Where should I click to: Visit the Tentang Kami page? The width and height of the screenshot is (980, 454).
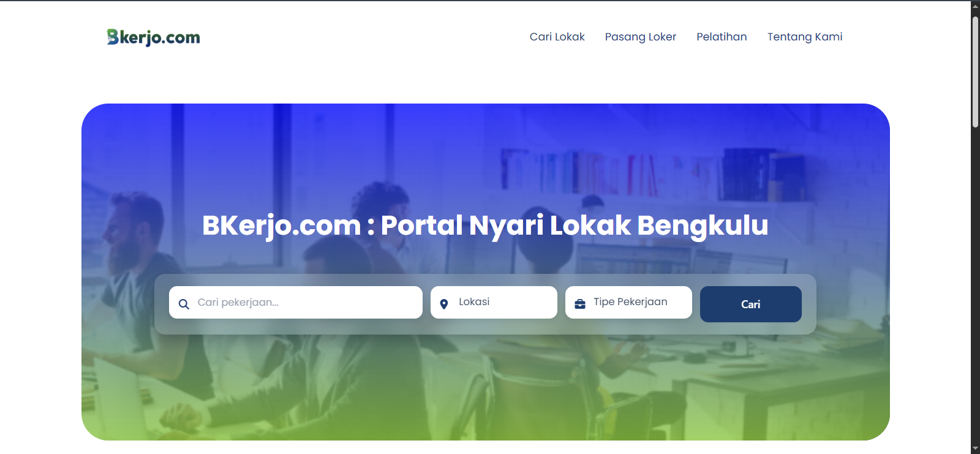coord(805,37)
